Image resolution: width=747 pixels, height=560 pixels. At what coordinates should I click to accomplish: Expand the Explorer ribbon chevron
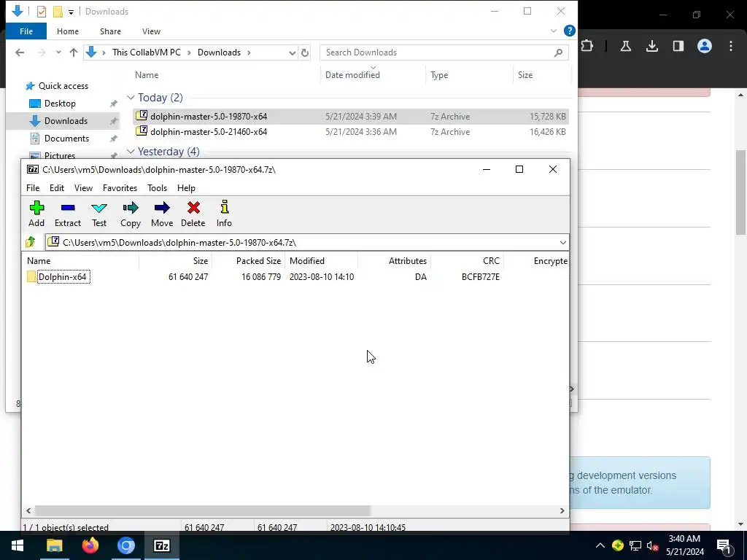pos(553,31)
